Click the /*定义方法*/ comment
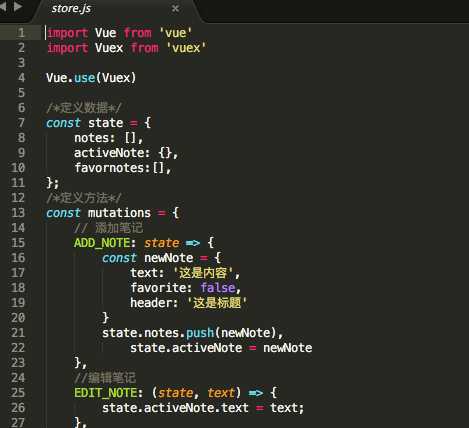Screen dimensions: 469x428 point(84,198)
